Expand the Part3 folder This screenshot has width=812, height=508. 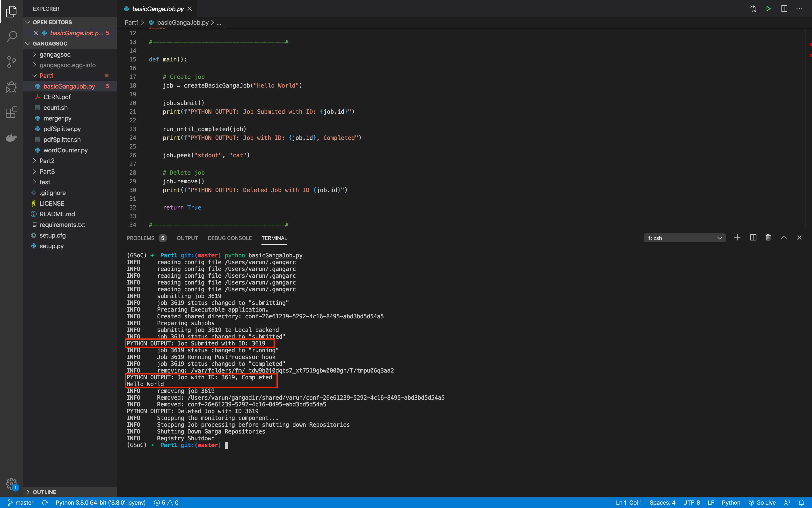(70, 171)
